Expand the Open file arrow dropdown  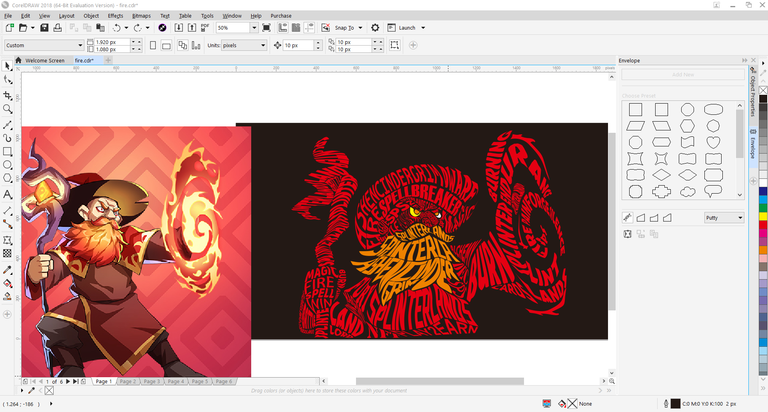pos(32,28)
